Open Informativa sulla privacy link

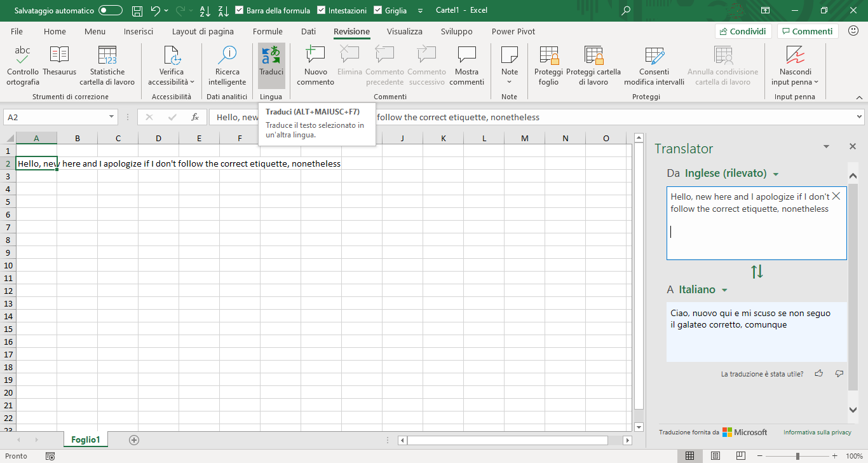coord(817,432)
